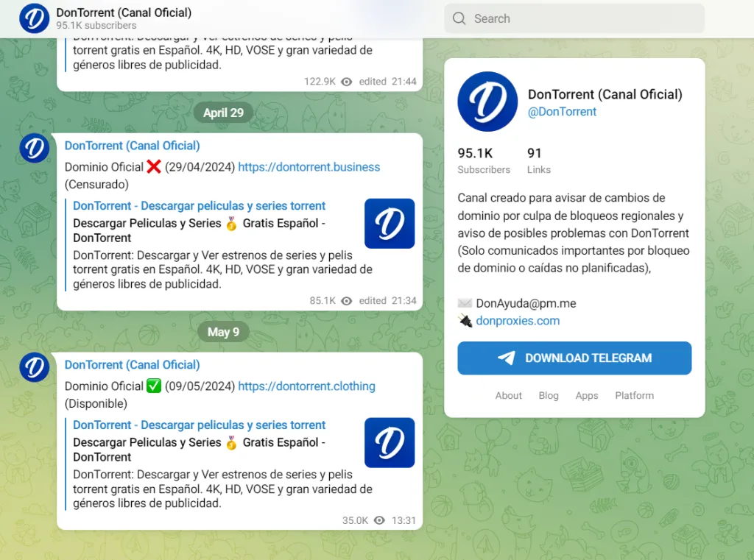Click the green check mark in the May 9 post
Image resolution: width=754 pixels, height=560 pixels.
click(x=154, y=386)
